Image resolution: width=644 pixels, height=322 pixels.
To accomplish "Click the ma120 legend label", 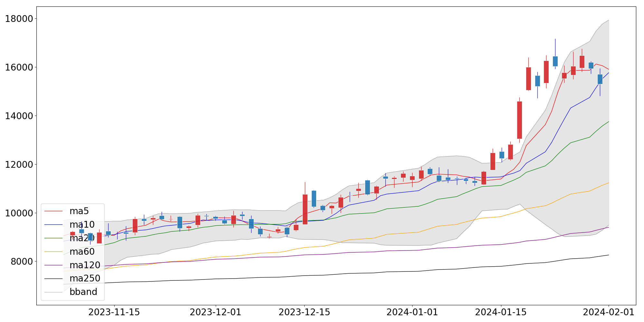I will point(85,265).
